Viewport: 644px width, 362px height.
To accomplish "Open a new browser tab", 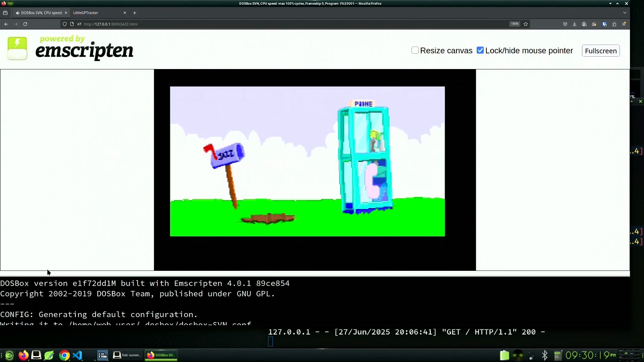I will pyautogui.click(x=135, y=13).
